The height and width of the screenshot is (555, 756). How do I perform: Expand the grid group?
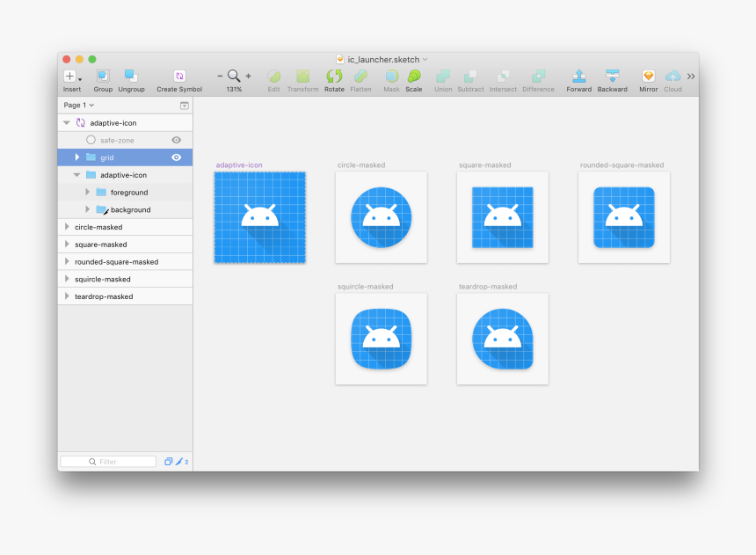tap(77, 157)
